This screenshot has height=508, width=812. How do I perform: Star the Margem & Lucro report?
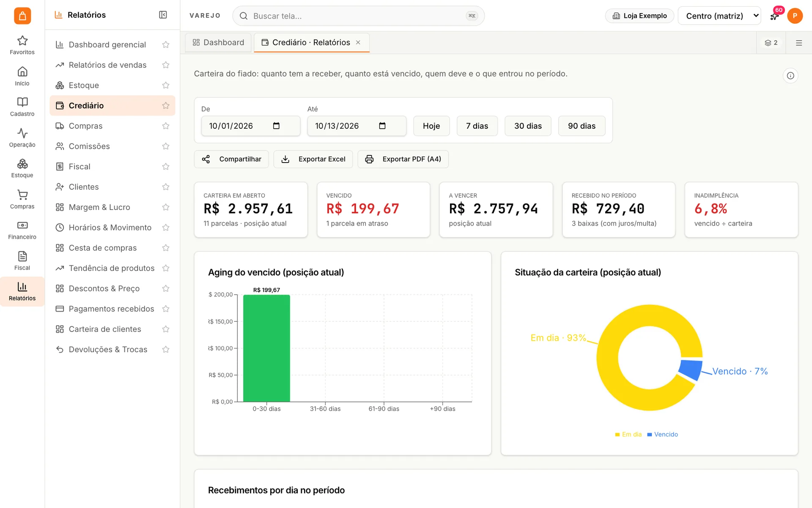pyautogui.click(x=166, y=207)
